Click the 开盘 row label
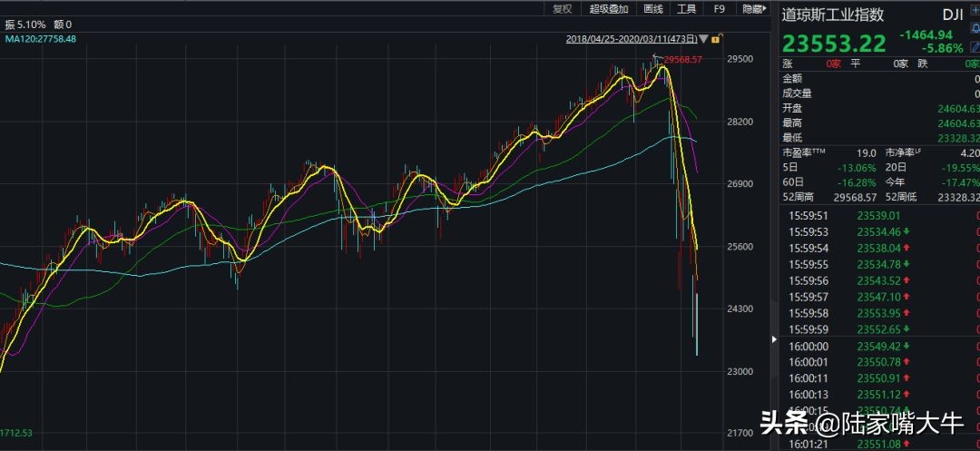Screen dimensions: 980x451 click(792, 108)
